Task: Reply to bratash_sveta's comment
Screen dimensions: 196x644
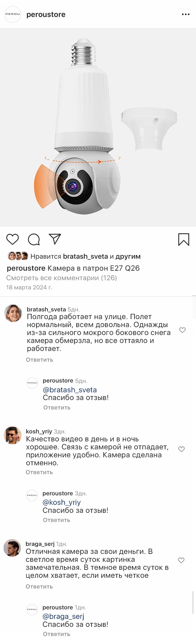Action: (x=40, y=360)
